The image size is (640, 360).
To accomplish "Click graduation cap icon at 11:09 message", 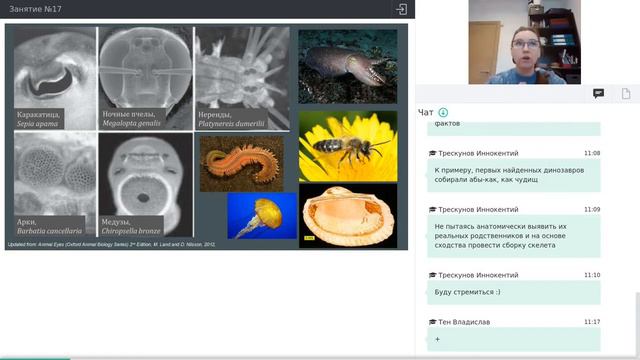I will (x=432, y=209).
